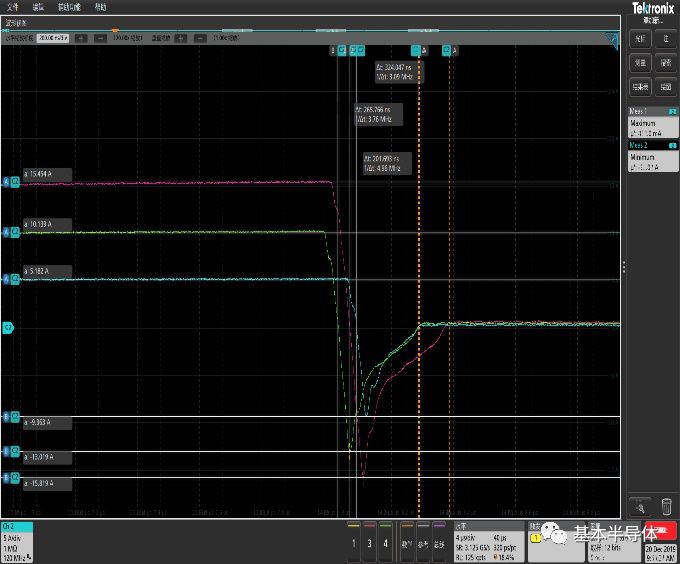Click the zoom magnifier icon at bottom right
The height and width of the screenshot is (564, 680).
coord(639,506)
